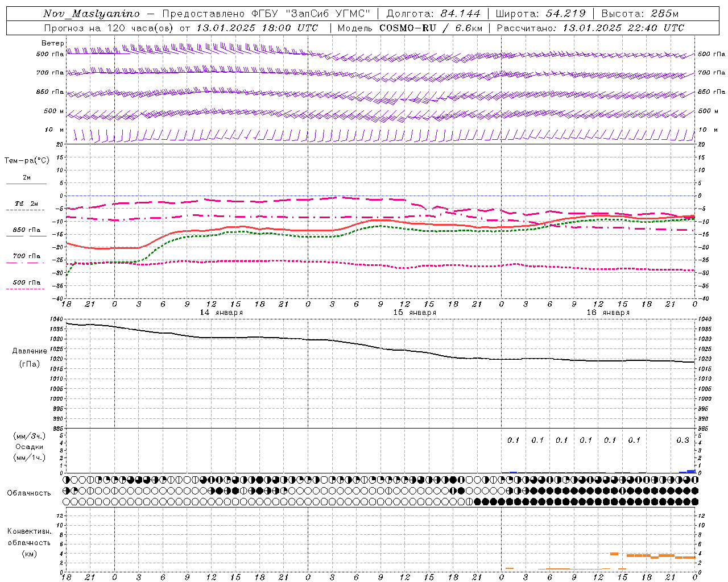Click the 0.3 precipitation amount value
The image size is (728, 582).
coord(682,440)
